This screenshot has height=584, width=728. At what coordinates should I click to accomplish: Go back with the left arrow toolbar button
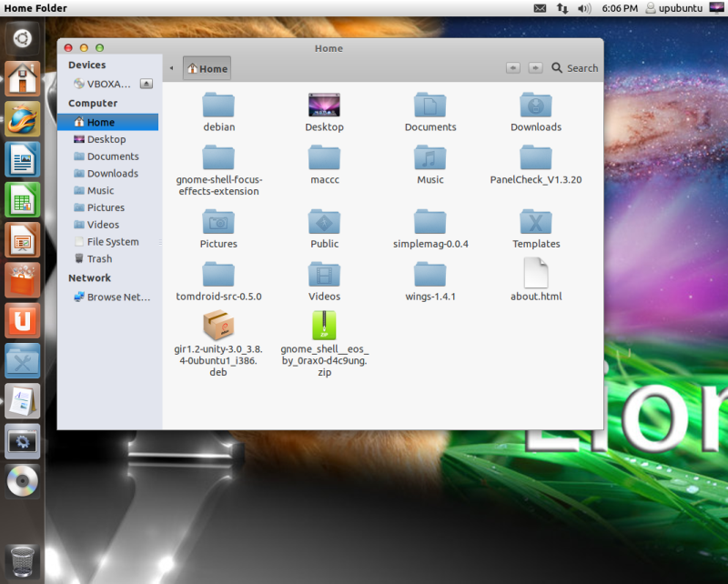point(513,68)
